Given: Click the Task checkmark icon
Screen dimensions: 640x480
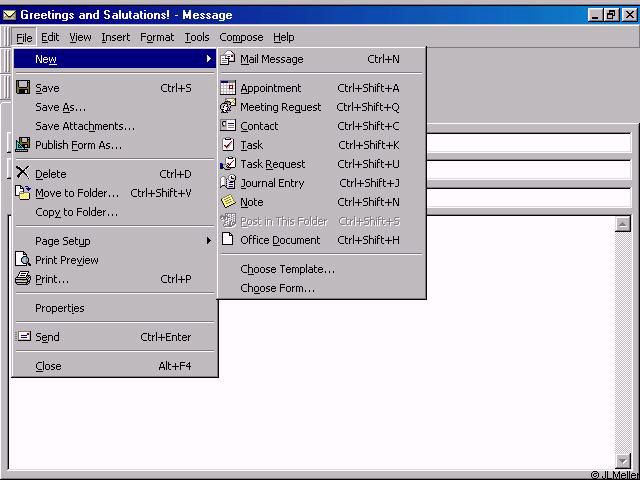Looking at the screenshot, I should [228, 145].
